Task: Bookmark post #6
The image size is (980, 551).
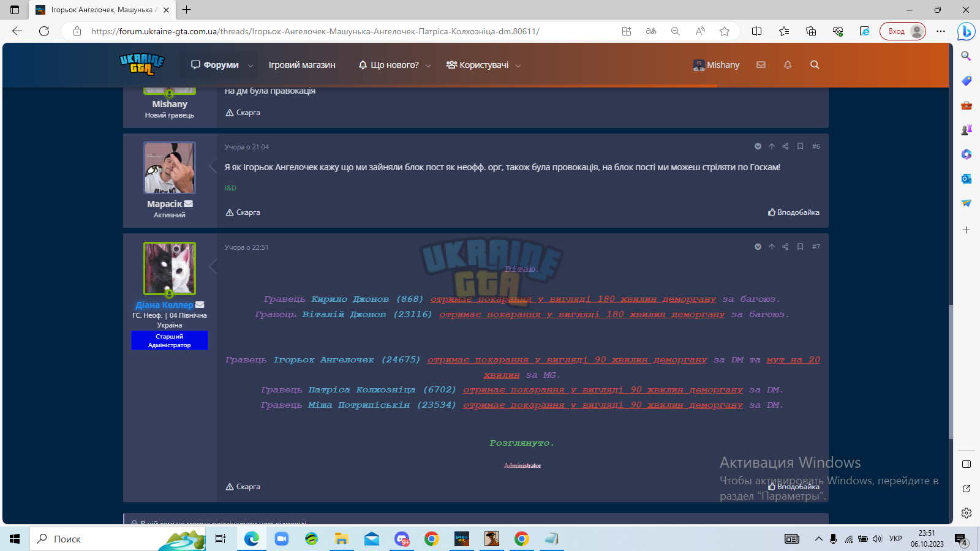Action: pos(800,146)
